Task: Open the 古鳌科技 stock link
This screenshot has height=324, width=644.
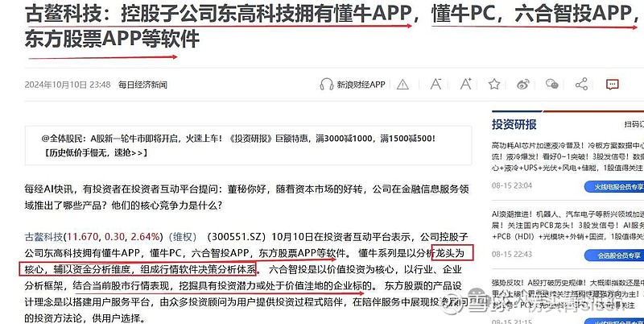Action: 44,237
